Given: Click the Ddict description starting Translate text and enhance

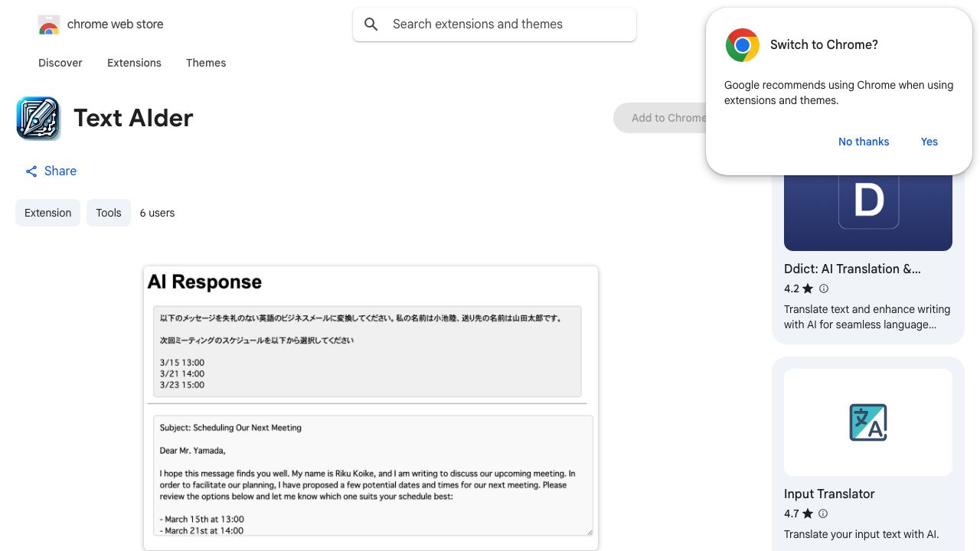Looking at the screenshot, I should pos(867,317).
